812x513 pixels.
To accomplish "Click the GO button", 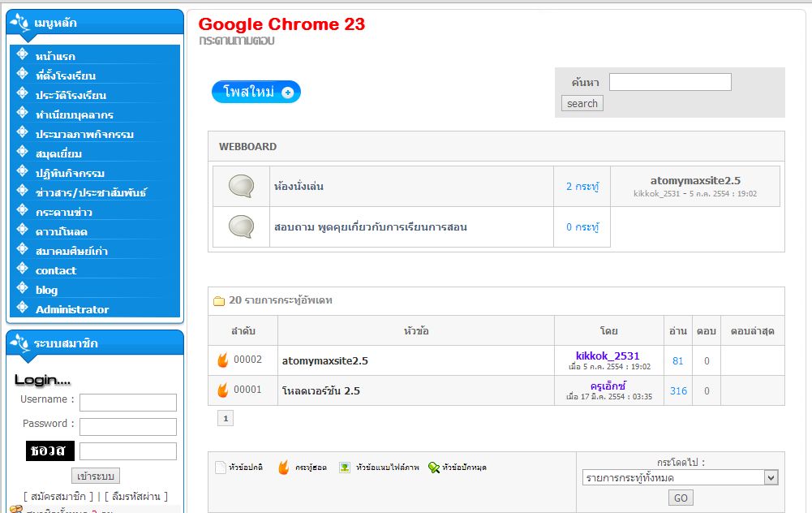I will point(681,498).
